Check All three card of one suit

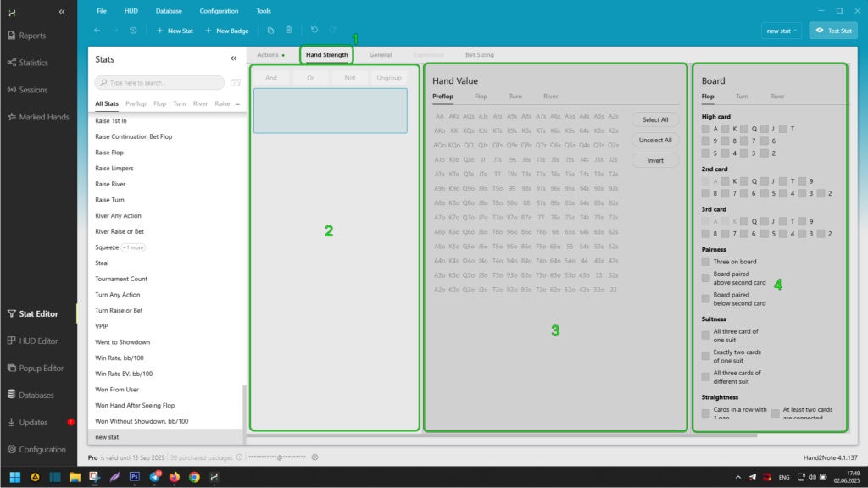(x=706, y=335)
